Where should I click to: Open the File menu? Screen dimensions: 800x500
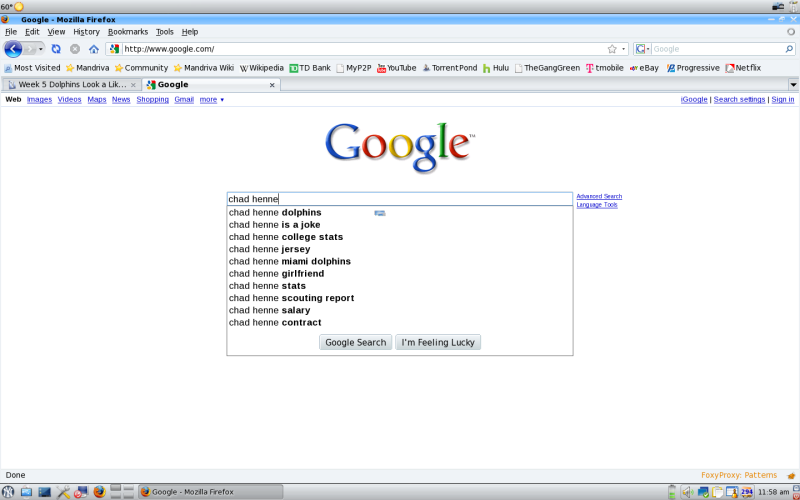pyautogui.click(x=11, y=32)
